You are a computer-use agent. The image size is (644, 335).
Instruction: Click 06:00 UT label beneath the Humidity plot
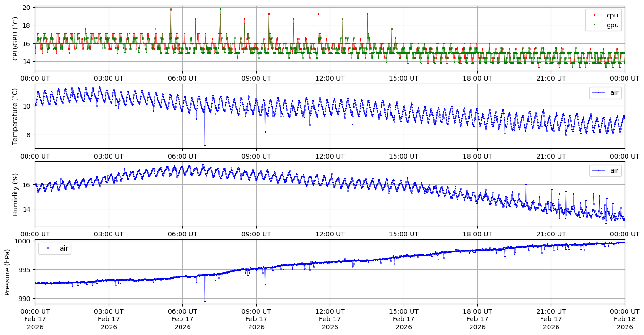point(182,234)
